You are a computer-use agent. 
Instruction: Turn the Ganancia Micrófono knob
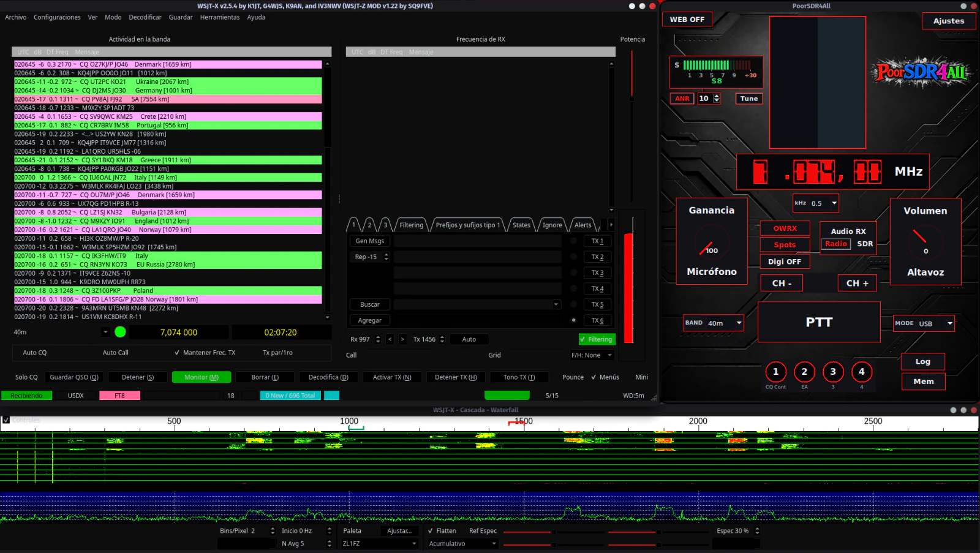(710, 243)
